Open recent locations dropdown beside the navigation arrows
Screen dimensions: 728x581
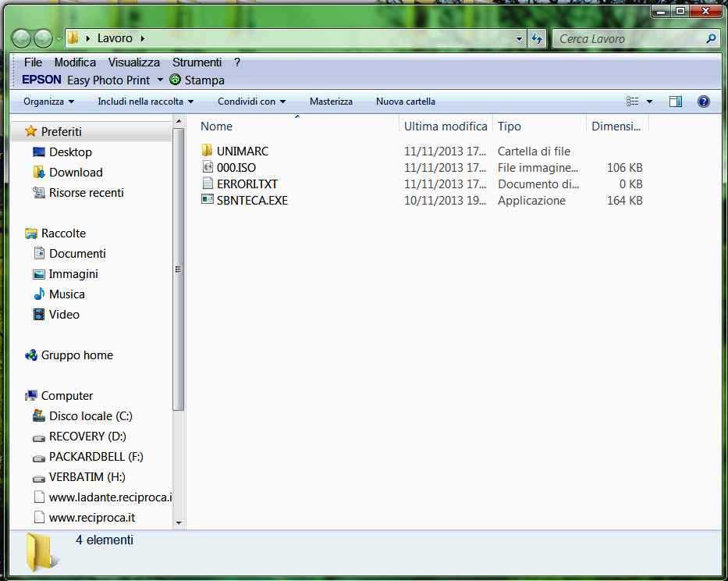click(59, 39)
